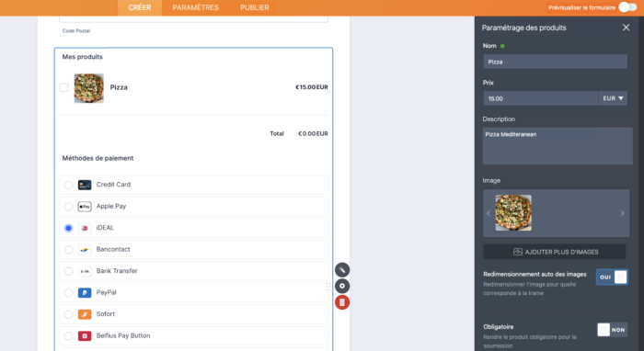Click the Belfius Pay Button label text
644x351 pixels.
123,335
